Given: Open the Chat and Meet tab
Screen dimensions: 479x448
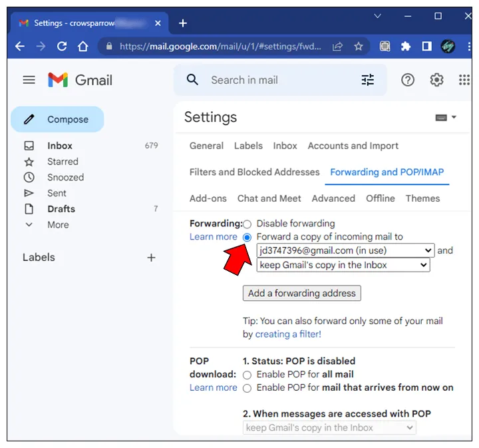Looking at the screenshot, I should pyautogui.click(x=269, y=198).
